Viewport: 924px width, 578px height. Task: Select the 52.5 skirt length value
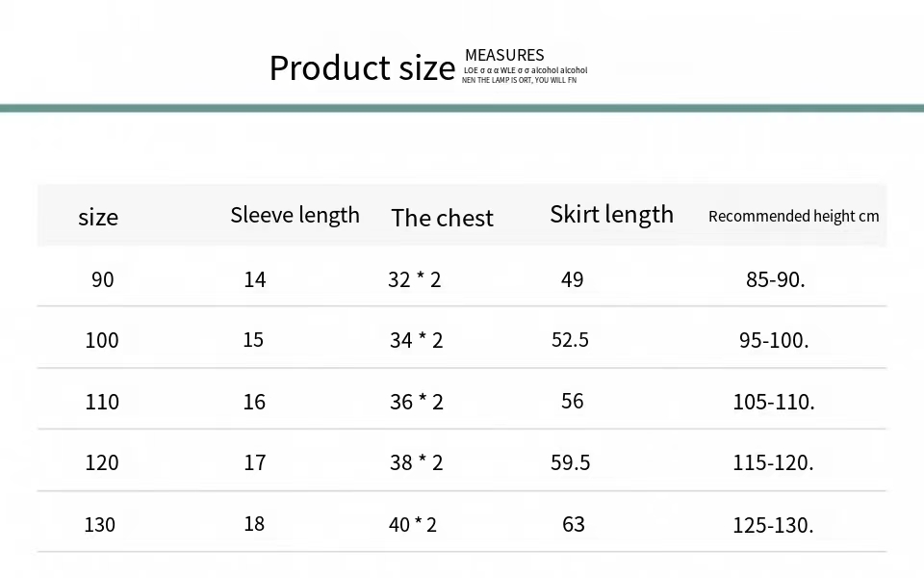click(570, 340)
